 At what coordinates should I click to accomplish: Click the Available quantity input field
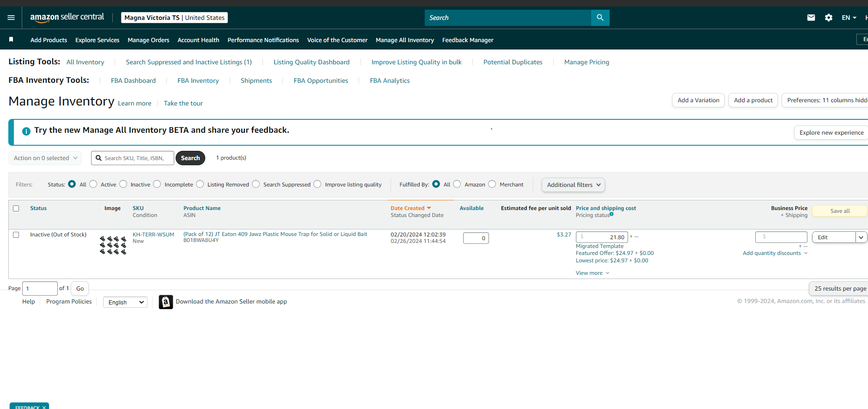(476, 238)
